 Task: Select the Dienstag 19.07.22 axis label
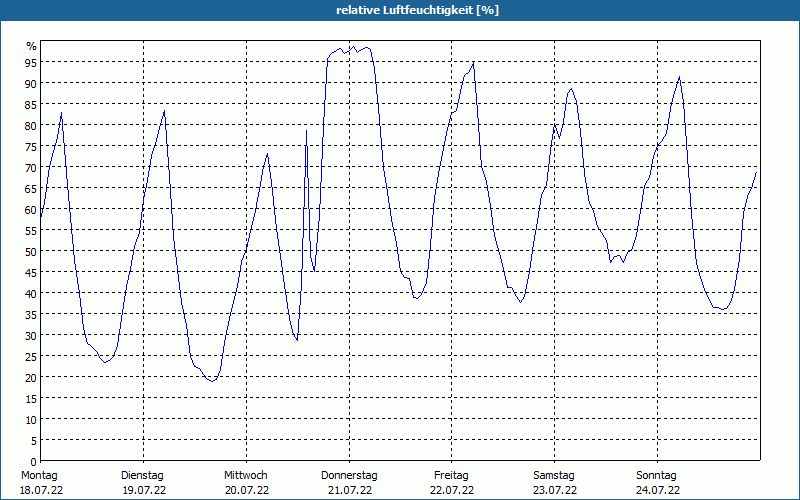click(143, 483)
